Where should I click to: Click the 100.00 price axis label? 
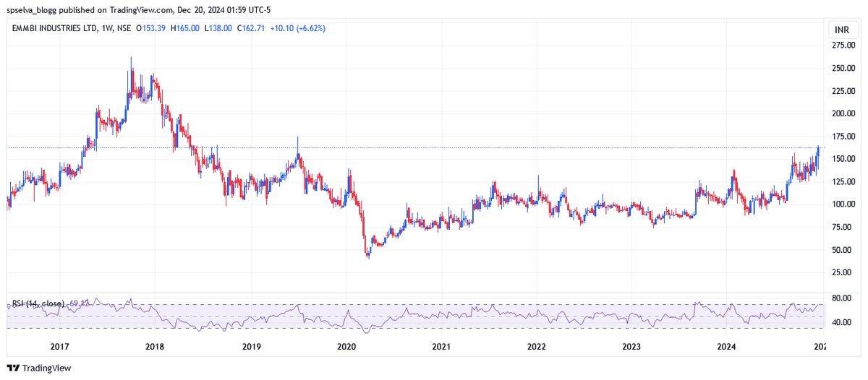click(x=843, y=204)
